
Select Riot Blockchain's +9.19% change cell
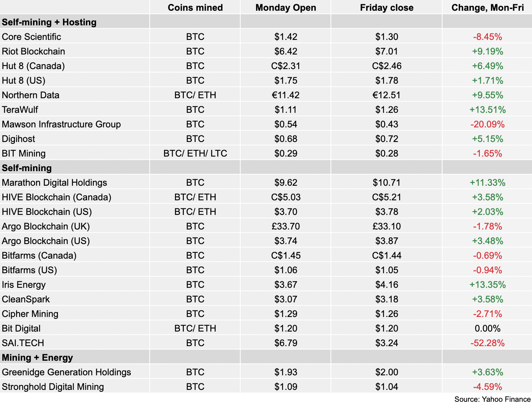(x=487, y=51)
